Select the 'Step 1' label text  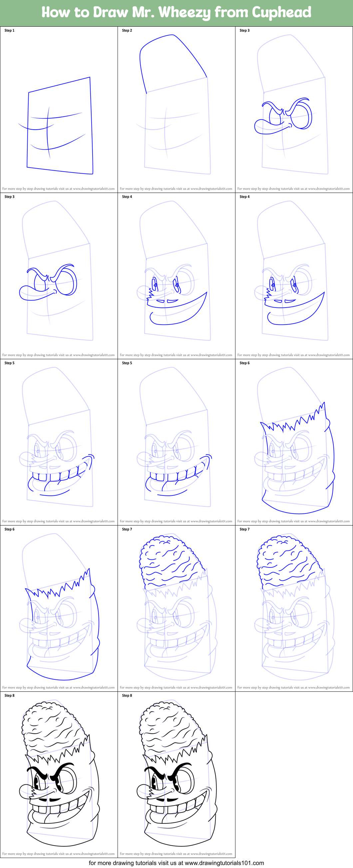pyautogui.click(x=9, y=30)
